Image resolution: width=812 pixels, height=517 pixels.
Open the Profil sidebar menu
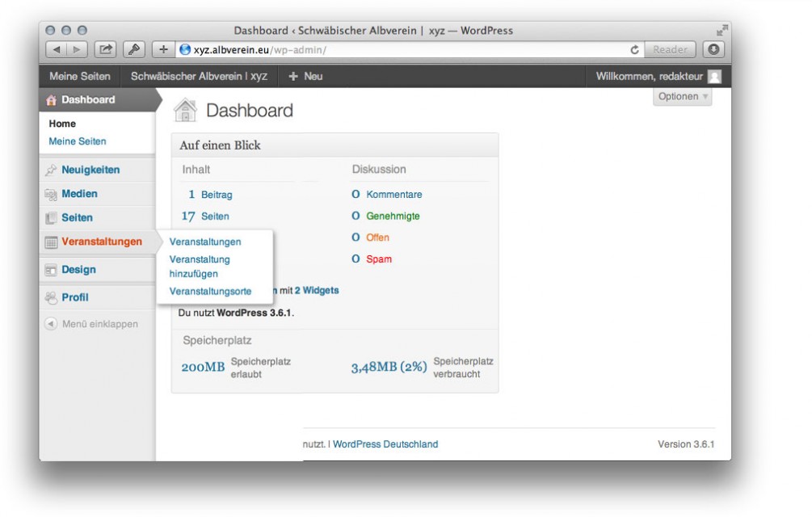75,297
